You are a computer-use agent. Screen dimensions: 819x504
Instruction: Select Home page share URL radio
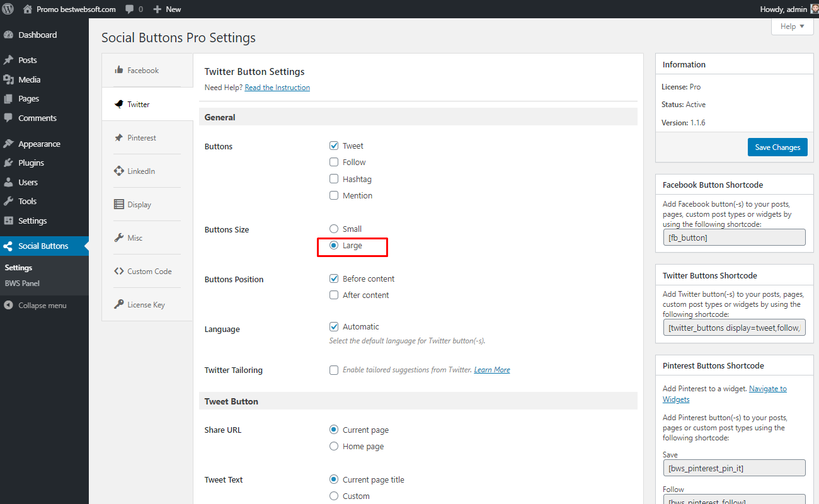[x=334, y=446]
